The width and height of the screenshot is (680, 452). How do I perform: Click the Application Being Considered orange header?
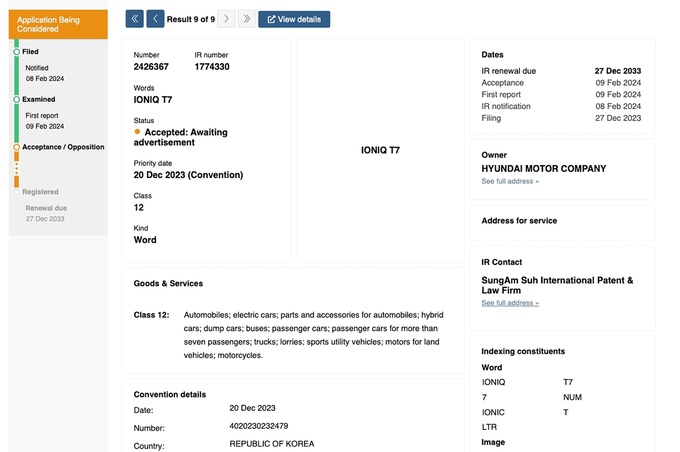58,24
